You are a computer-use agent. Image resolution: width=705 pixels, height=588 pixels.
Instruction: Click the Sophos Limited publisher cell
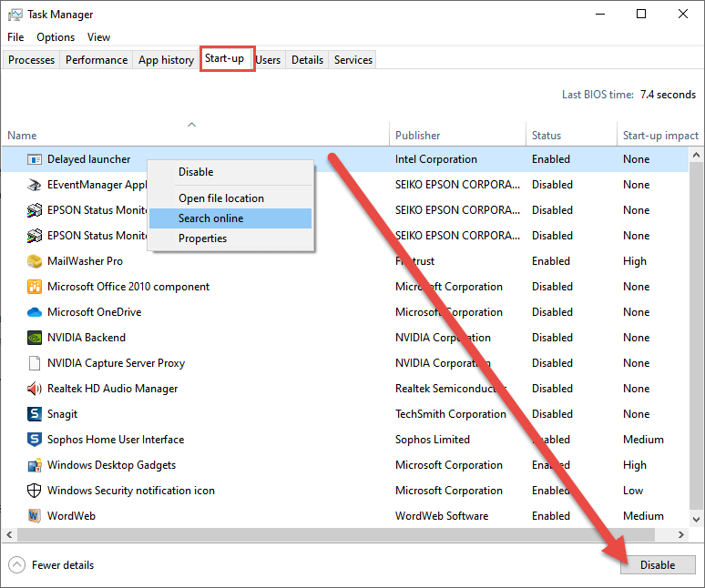click(433, 440)
